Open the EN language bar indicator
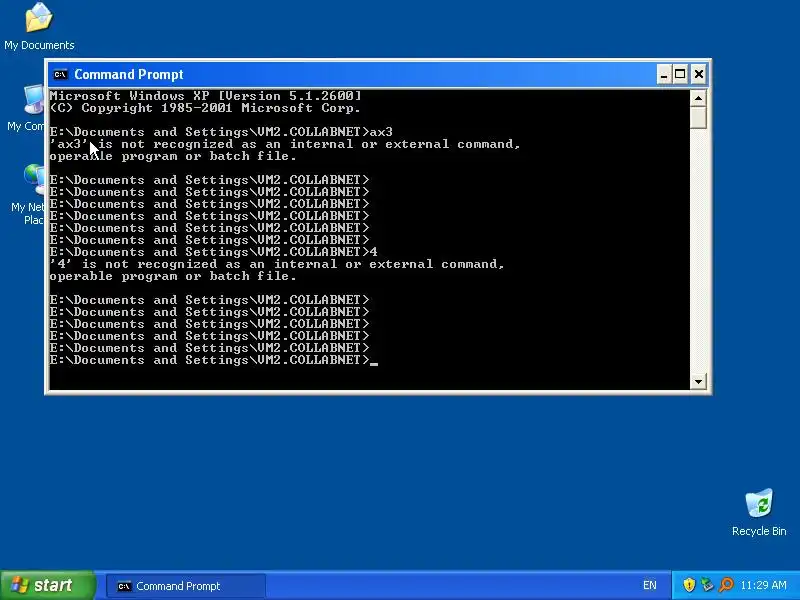The height and width of the screenshot is (600, 800). (649, 585)
